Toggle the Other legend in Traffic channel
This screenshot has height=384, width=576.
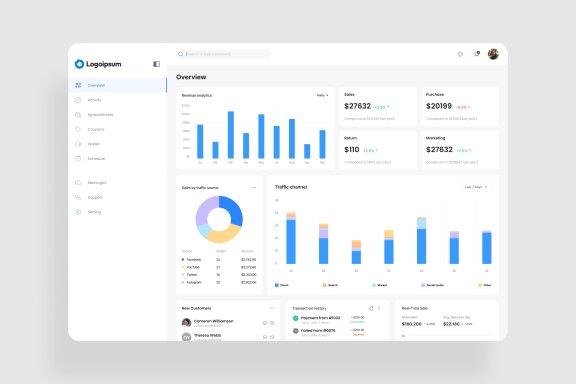point(485,285)
